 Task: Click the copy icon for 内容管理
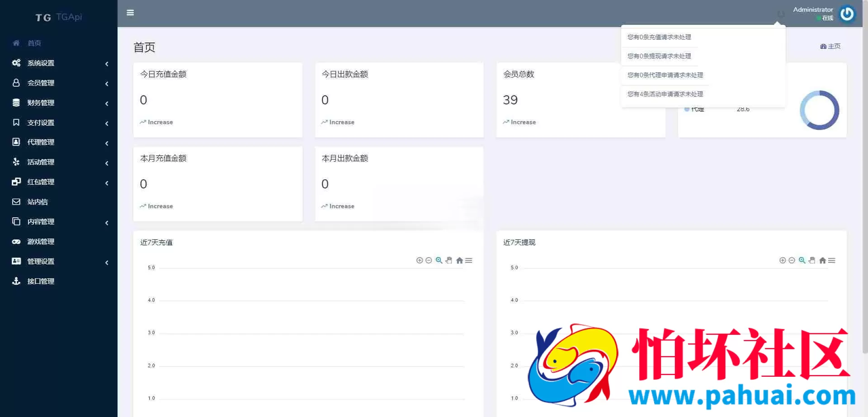16,221
